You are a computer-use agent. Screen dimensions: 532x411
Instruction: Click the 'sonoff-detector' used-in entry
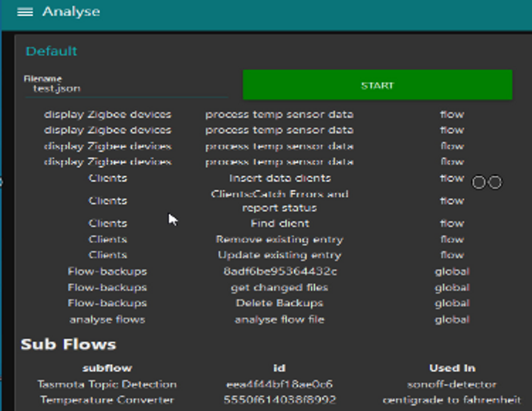[x=452, y=384]
